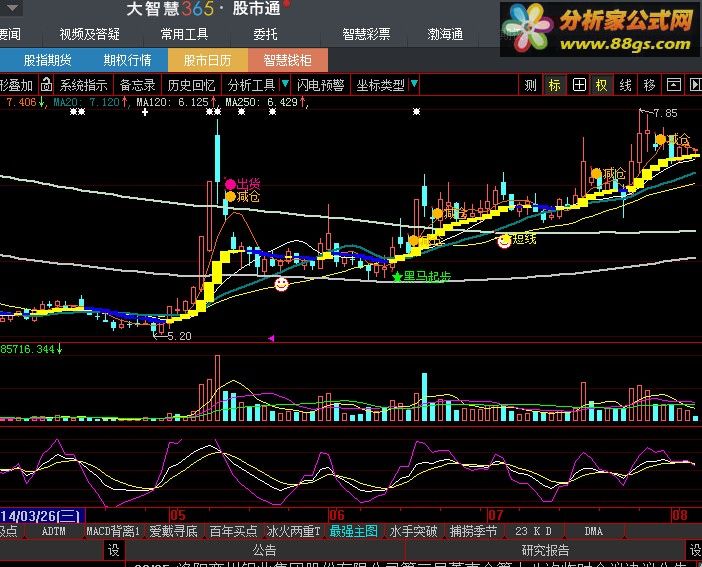
Task: Switch to the 股市日历 tab
Action: coord(208,60)
